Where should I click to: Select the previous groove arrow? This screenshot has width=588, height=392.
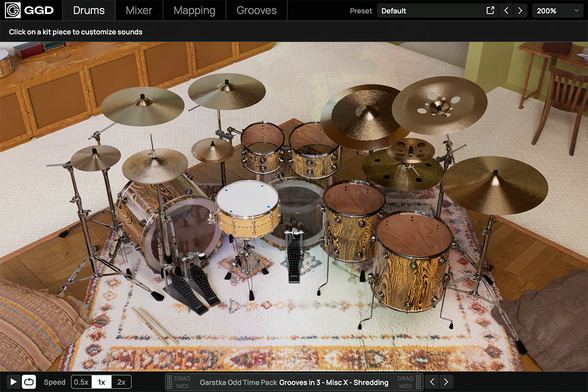pyautogui.click(x=432, y=382)
